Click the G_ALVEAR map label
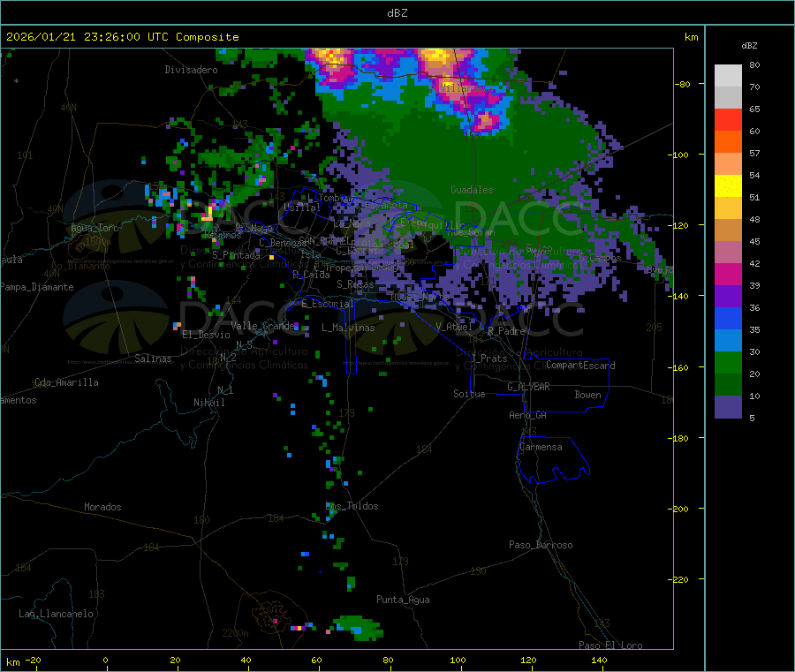This screenshot has width=795, height=672. click(x=528, y=387)
